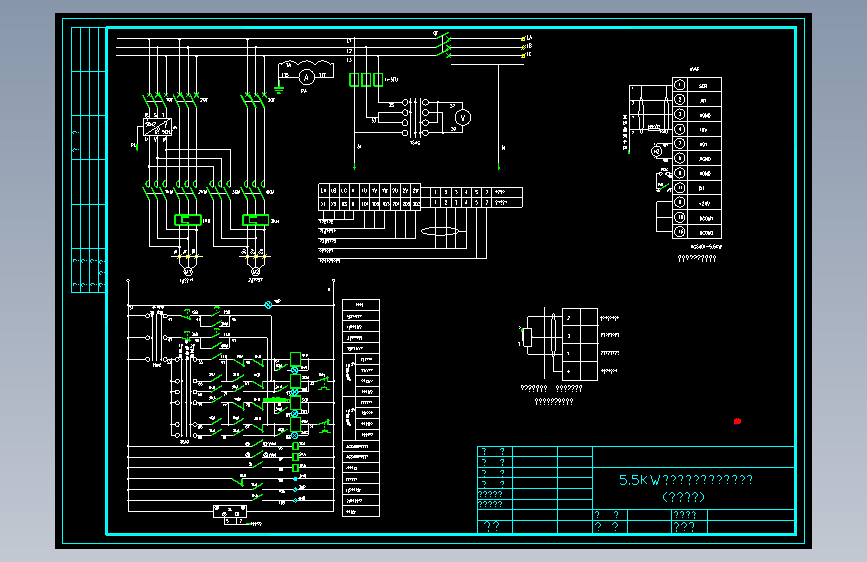Click the yellow LA terminal at busbar end
Screen dimensions: 867x562
(x=523, y=39)
